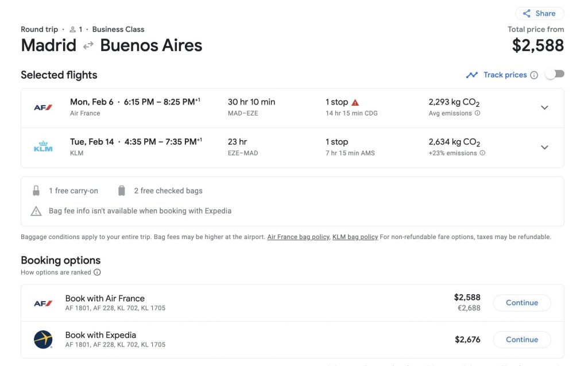Click the round-trip arrows between the cities
This screenshot has width=588, height=366.
88,46
